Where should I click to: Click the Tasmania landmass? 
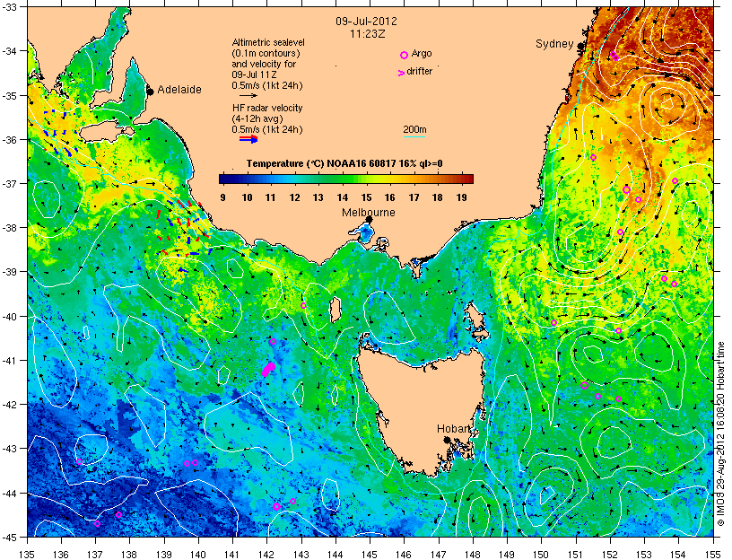coord(423,411)
